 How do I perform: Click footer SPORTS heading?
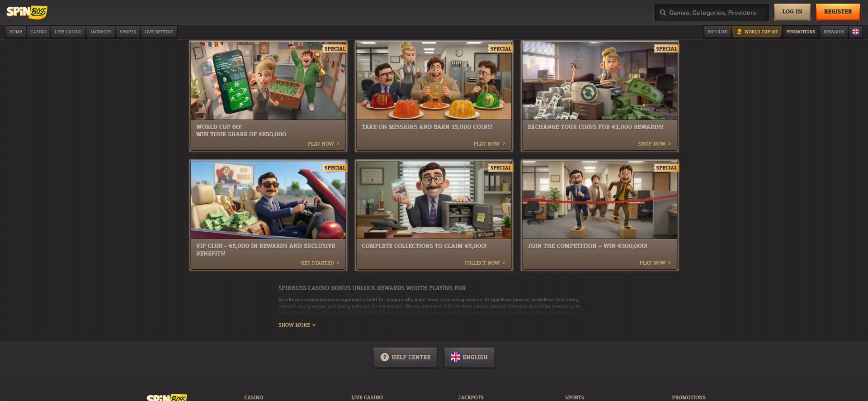point(575,397)
